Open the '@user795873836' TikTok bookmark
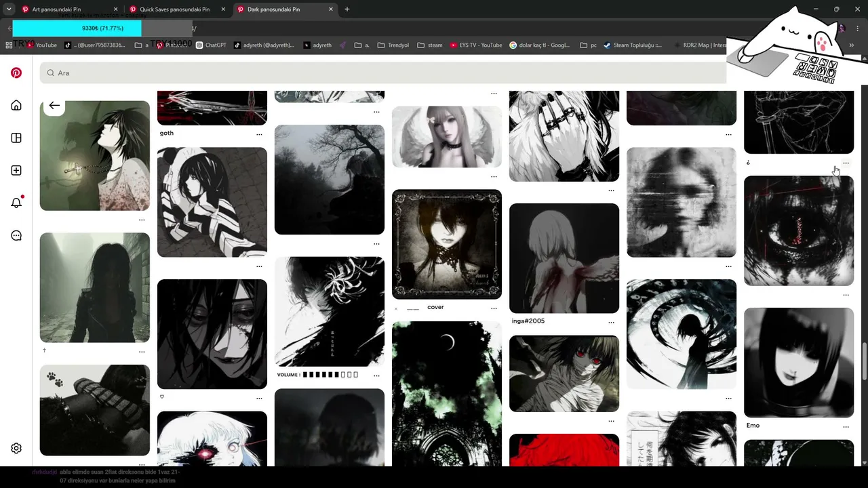868x488 pixels. coord(95,45)
